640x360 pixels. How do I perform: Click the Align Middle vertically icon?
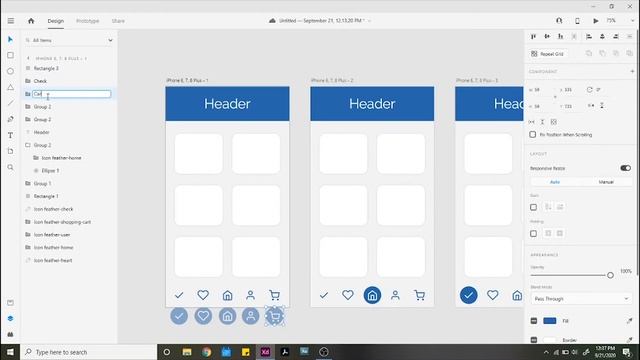click(547, 36)
